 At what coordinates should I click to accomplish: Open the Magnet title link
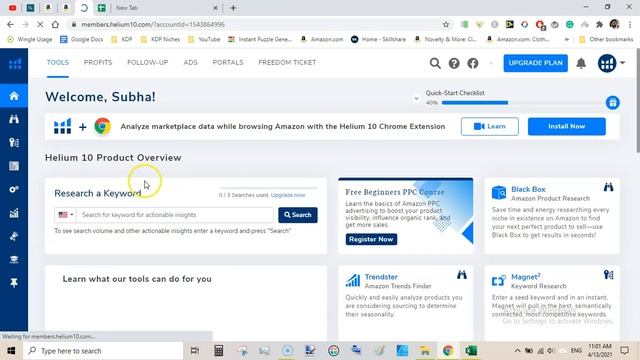coord(526,277)
